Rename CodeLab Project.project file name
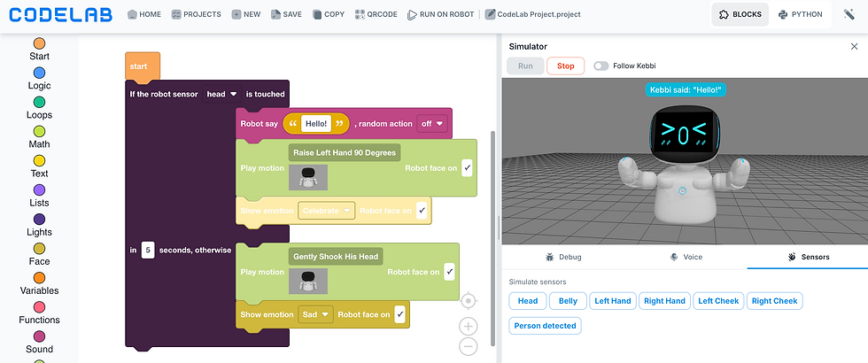The image size is (868, 363). click(532, 14)
